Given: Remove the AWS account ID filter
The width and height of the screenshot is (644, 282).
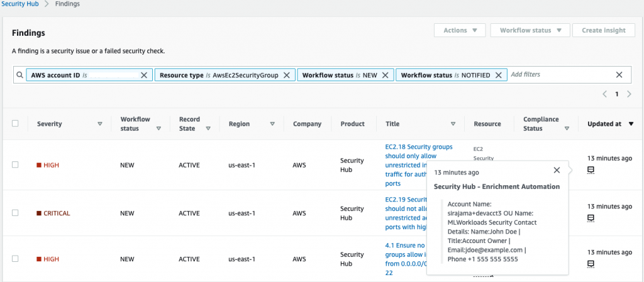Looking at the screenshot, I should [x=144, y=75].
